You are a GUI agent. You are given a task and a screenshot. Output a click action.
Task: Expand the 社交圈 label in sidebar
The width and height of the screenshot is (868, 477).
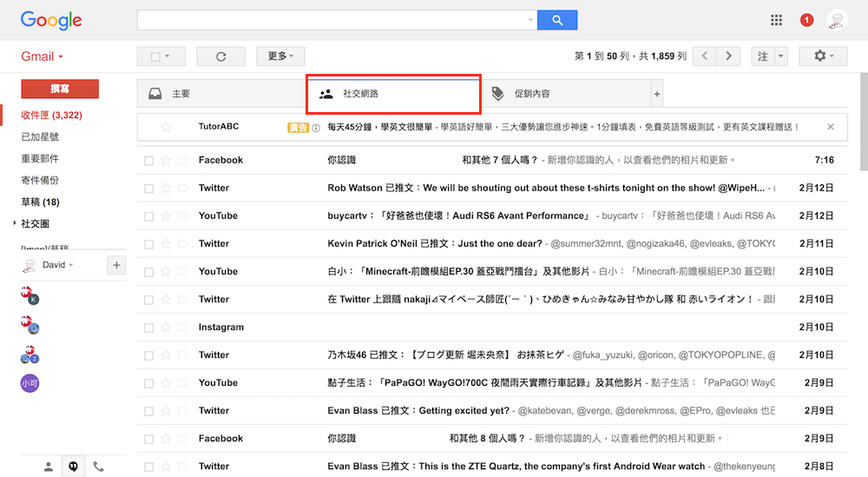point(15,223)
